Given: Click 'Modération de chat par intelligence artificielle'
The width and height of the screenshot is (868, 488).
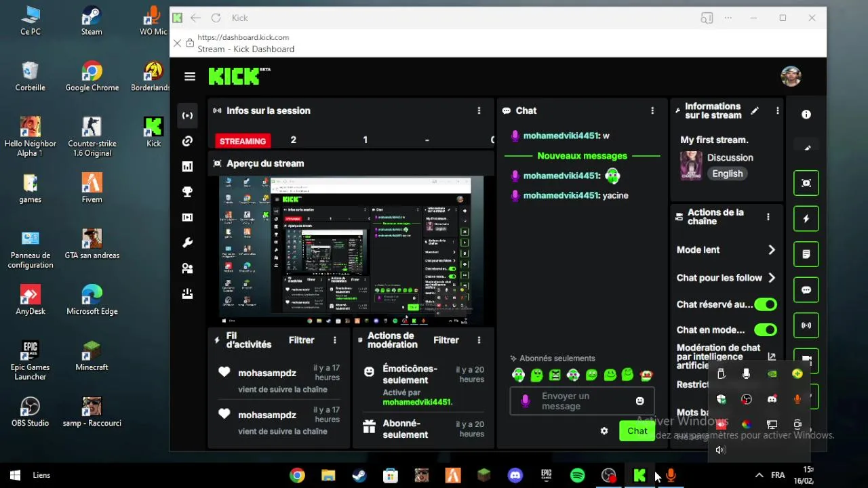Looking at the screenshot, I should click(x=718, y=357).
